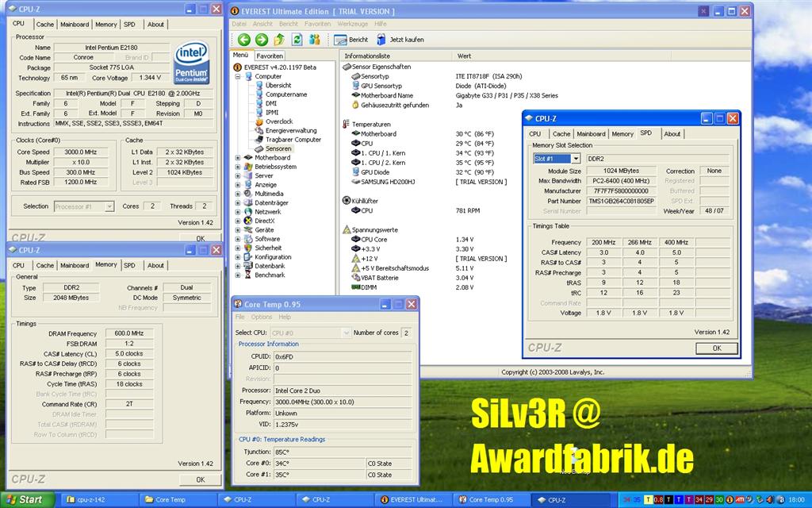Click the users icon in EVEREST toolbar

point(314,40)
